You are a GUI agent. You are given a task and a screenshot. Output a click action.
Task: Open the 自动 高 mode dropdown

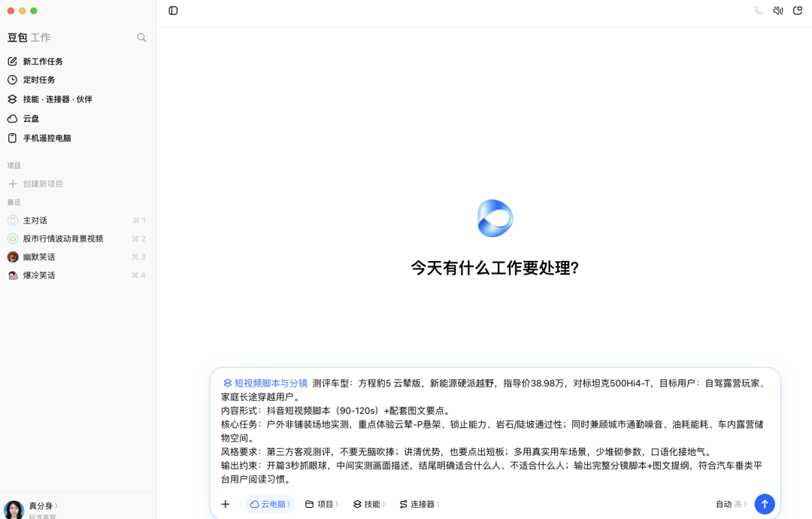click(x=732, y=504)
